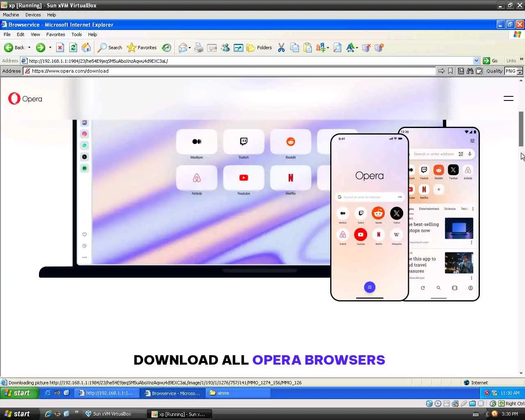Open the Forward history dropdown arrow
525x420 pixels.
click(x=50, y=48)
